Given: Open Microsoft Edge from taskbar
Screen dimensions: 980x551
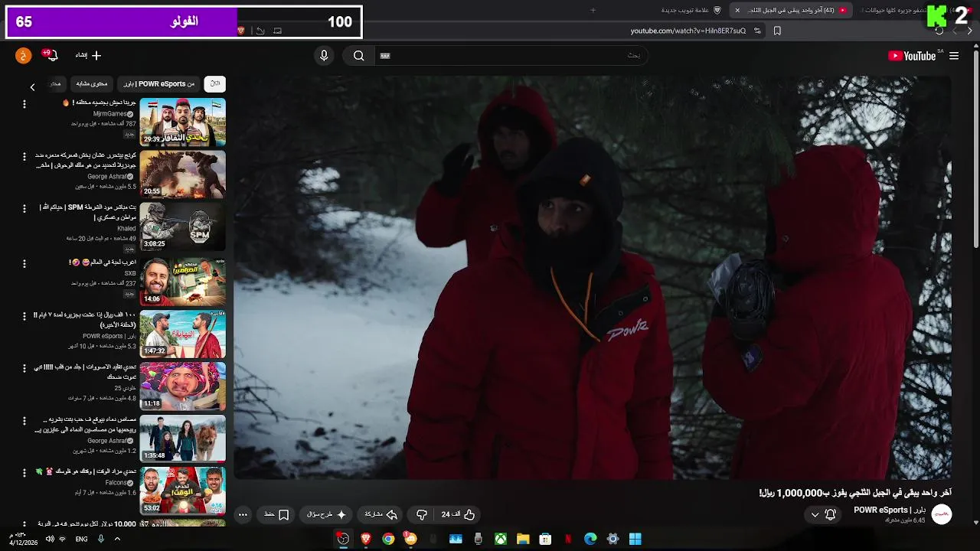Looking at the screenshot, I should click(590, 539).
